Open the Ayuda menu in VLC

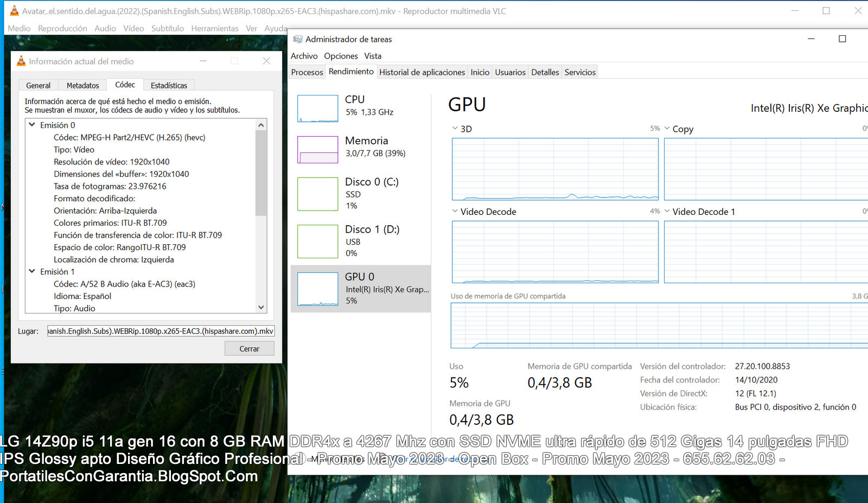tap(276, 28)
